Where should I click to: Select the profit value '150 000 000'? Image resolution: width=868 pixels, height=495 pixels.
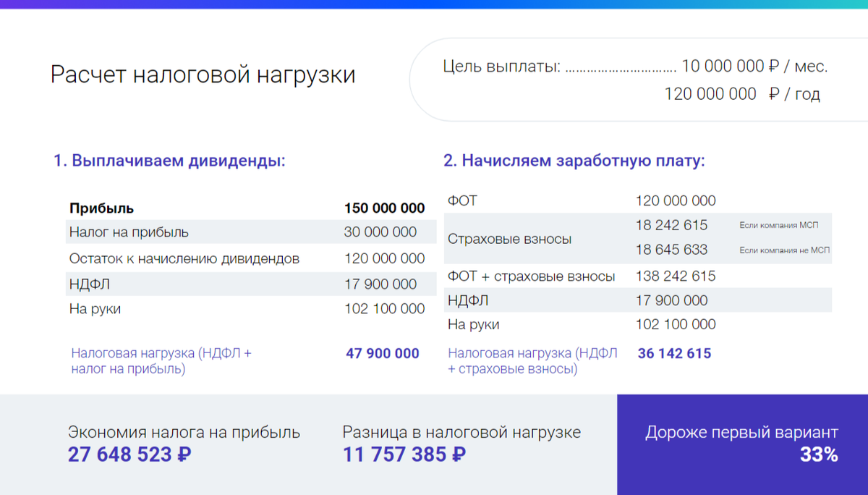click(385, 208)
